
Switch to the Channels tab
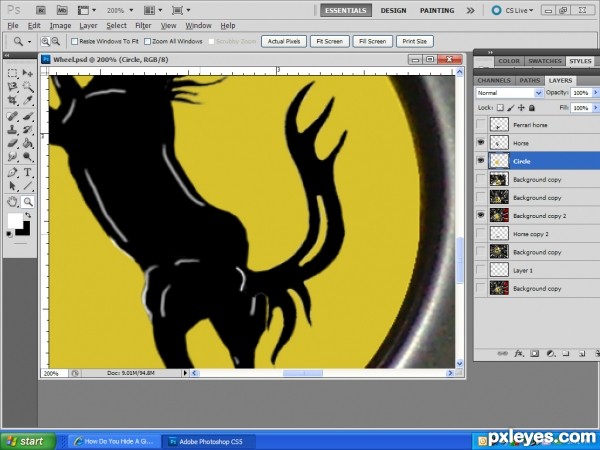point(494,80)
